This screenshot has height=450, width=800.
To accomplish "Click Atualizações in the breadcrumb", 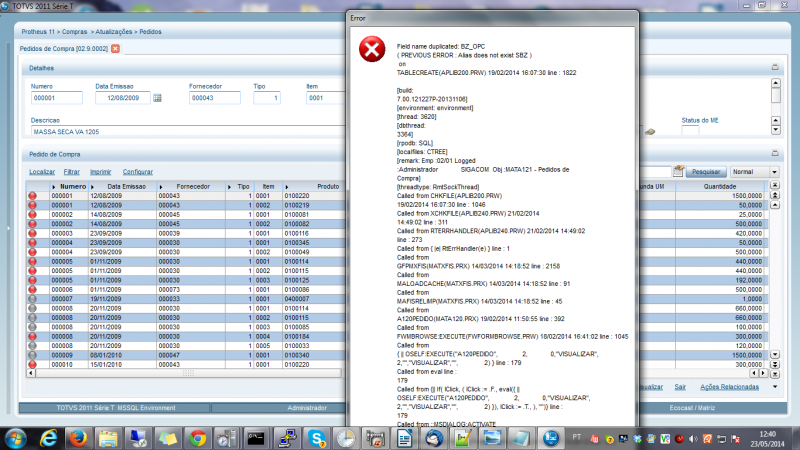I will point(114,32).
